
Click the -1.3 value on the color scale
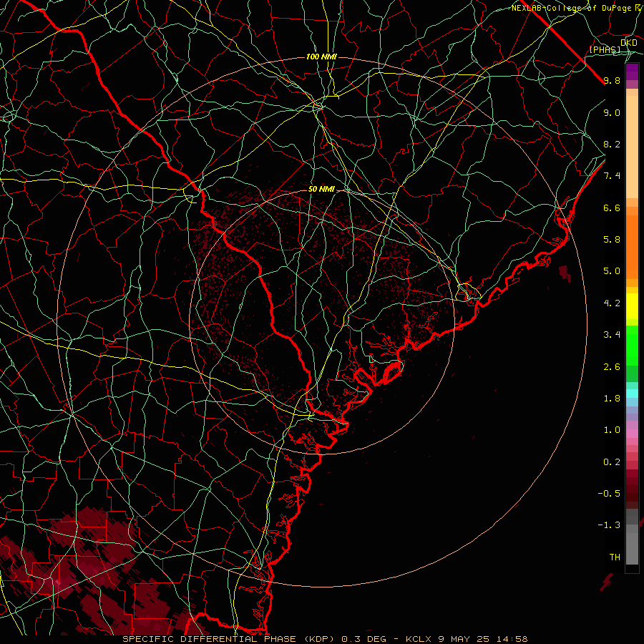tap(609, 525)
